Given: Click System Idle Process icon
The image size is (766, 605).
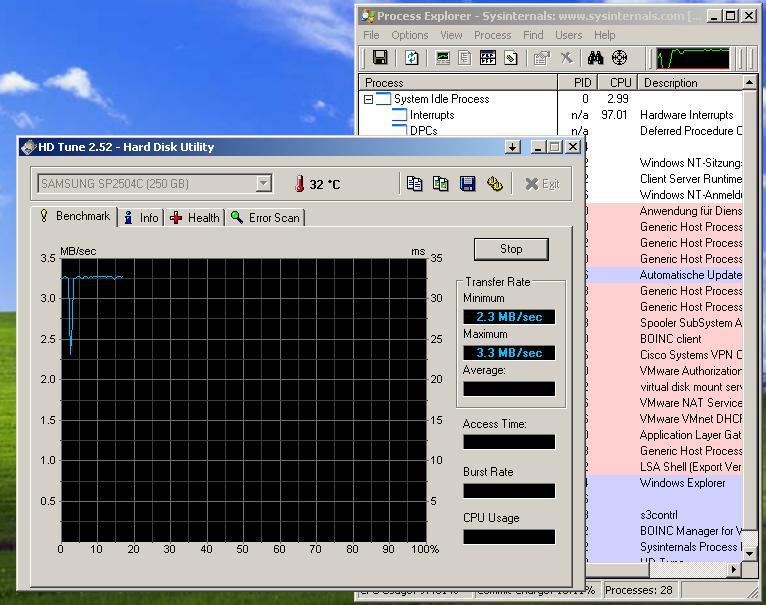Looking at the screenshot, I should coord(383,99).
